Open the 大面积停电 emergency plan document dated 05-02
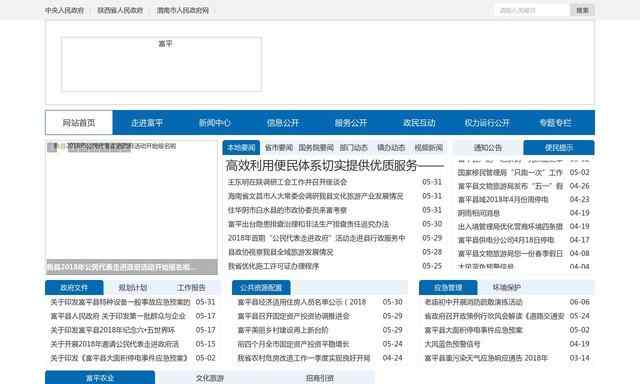This screenshot has width=640, height=384. [x=119, y=358]
